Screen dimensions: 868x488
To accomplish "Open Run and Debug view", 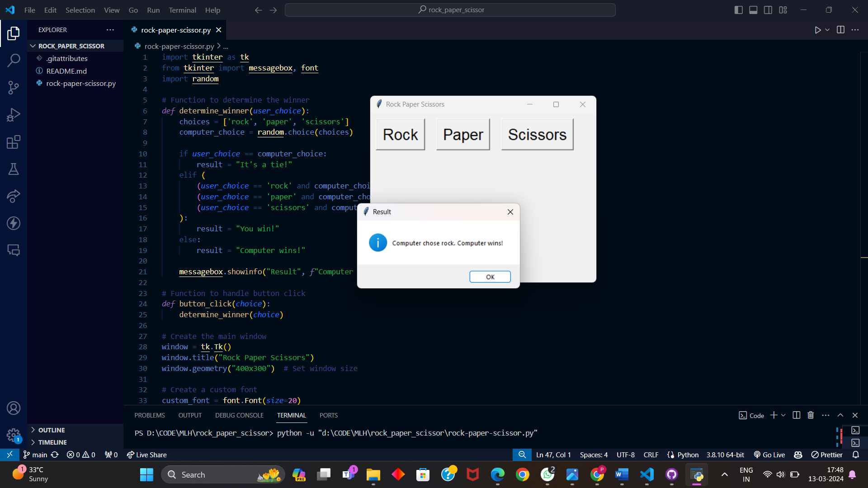I will (14, 115).
